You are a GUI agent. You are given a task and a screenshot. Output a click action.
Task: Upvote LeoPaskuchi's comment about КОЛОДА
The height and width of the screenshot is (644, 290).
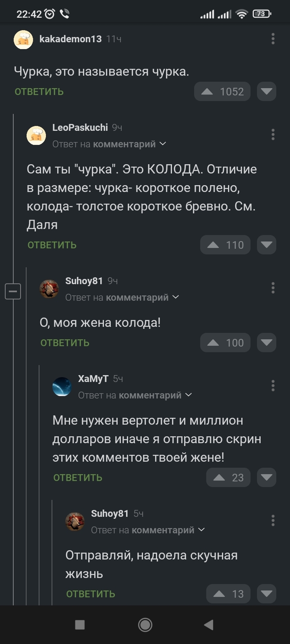click(x=213, y=245)
